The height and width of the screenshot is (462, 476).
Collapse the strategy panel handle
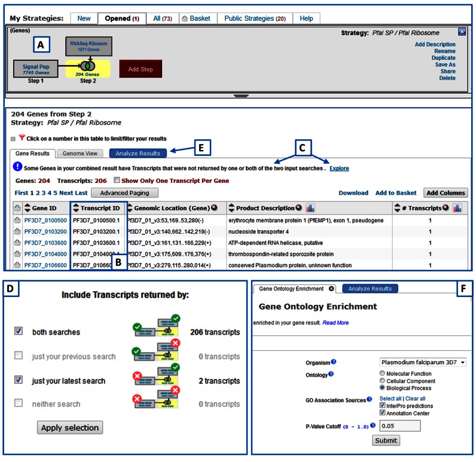(x=241, y=96)
